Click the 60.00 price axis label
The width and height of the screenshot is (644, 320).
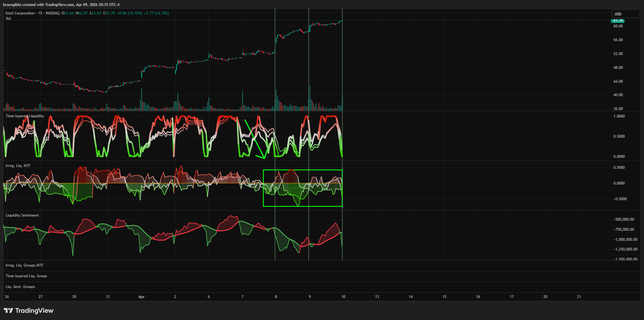pos(618,26)
